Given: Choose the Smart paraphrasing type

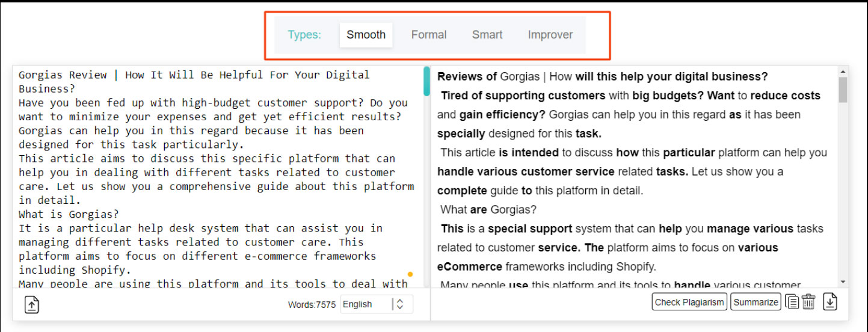Looking at the screenshot, I should (x=487, y=35).
